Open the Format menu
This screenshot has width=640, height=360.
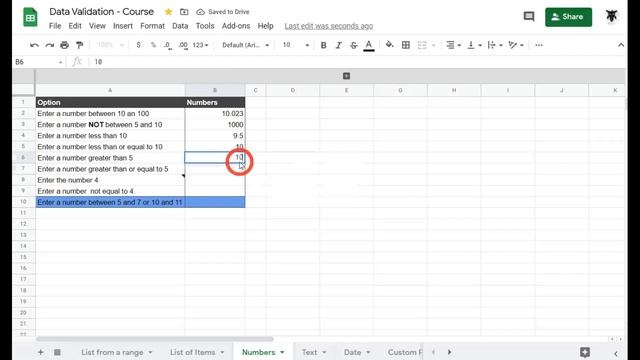[x=152, y=26]
